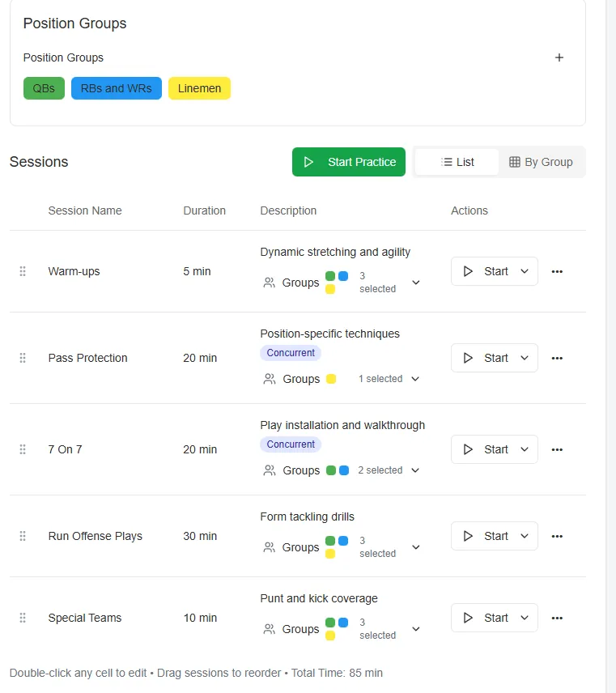Toggle the Concurrent badge on 7 On 7

click(291, 444)
